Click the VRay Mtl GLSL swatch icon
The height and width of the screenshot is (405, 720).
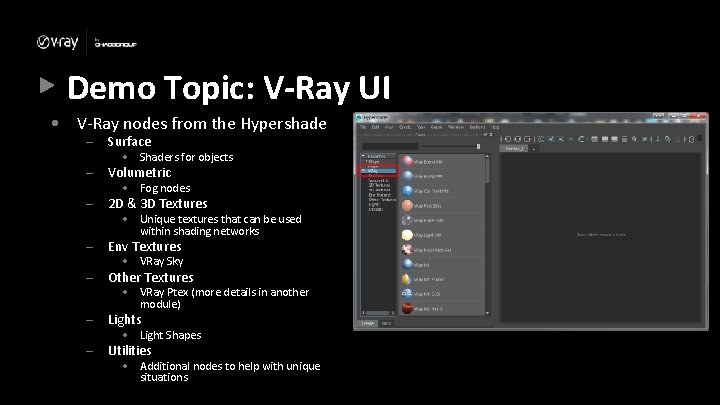[x=407, y=294]
